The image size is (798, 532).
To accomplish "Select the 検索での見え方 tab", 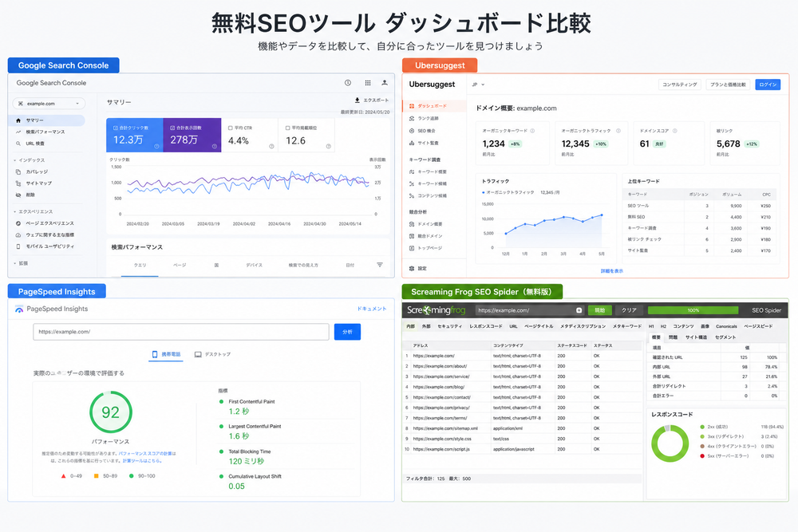I will point(303,266).
